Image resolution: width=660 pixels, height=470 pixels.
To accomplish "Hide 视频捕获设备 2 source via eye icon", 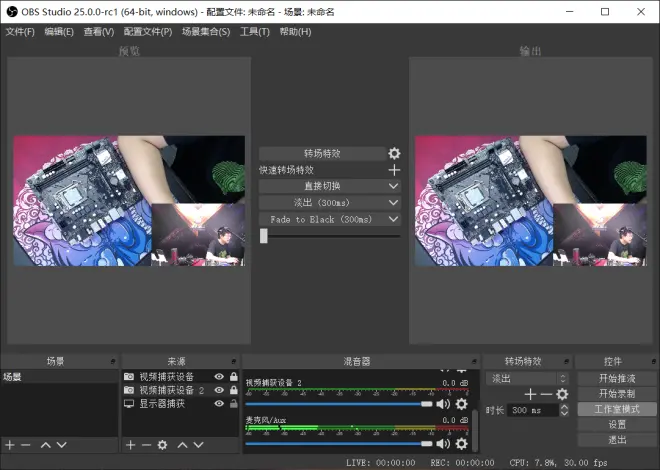I will point(219,390).
